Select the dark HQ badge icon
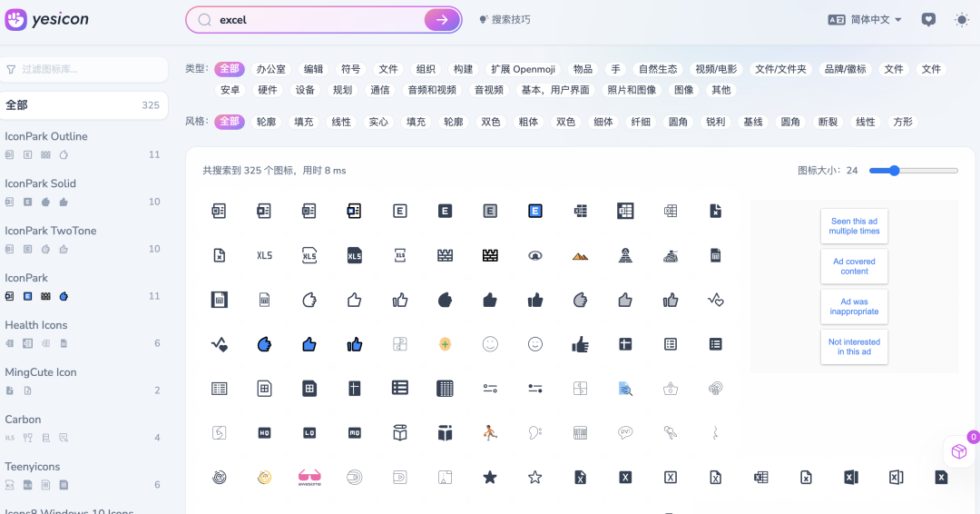Image resolution: width=980 pixels, height=514 pixels. (x=264, y=433)
